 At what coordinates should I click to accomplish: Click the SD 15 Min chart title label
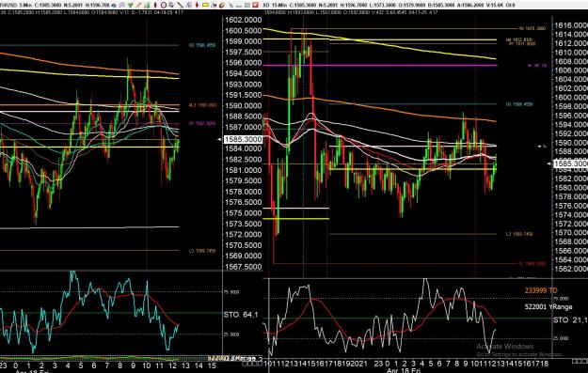coord(274,5)
